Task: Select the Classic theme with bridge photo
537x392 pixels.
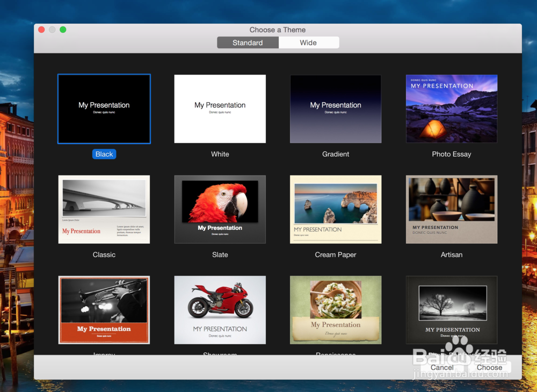Action: click(104, 209)
